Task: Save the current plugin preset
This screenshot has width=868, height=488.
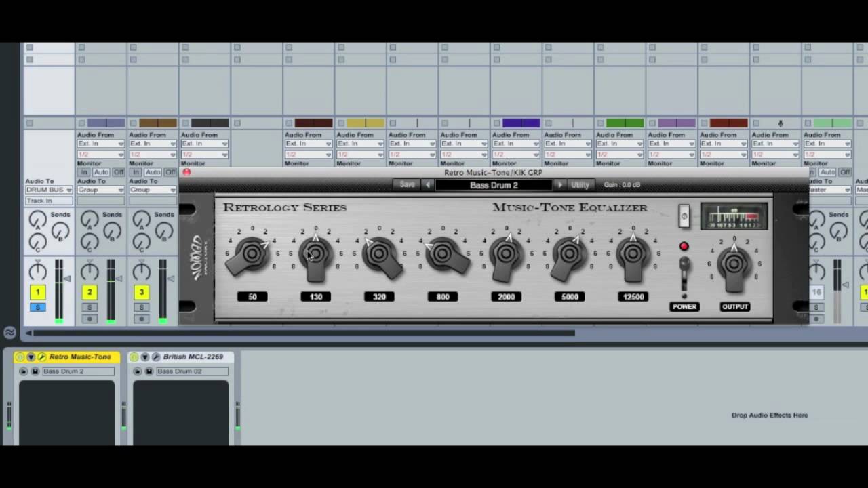Action: pos(407,184)
